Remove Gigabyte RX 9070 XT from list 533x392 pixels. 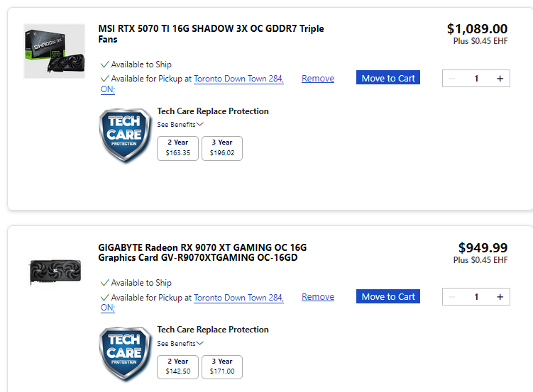coord(318,297)
